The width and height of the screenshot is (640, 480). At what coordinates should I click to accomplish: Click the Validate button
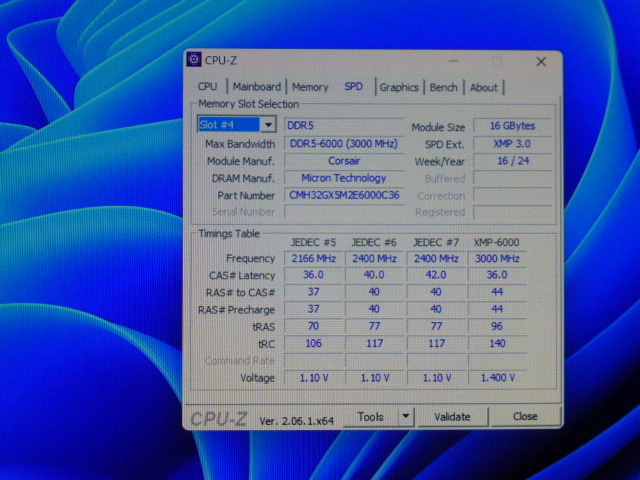pyautogui.click(x=452, y=417)
